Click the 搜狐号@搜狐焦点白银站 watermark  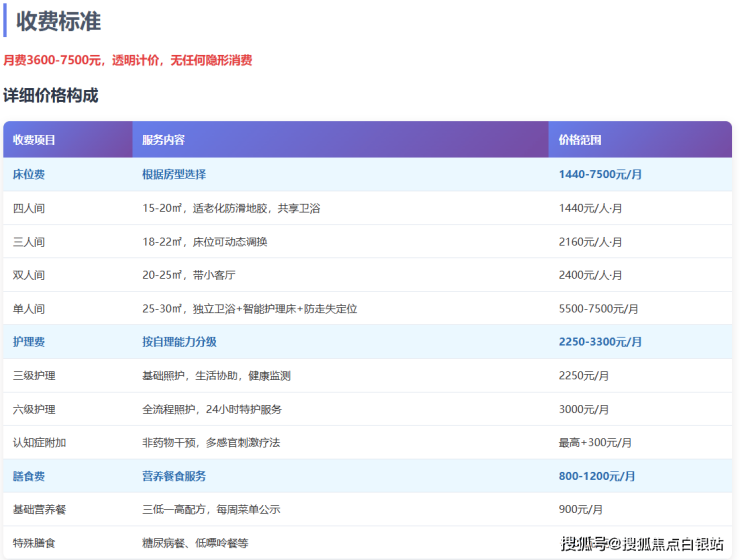642,544
